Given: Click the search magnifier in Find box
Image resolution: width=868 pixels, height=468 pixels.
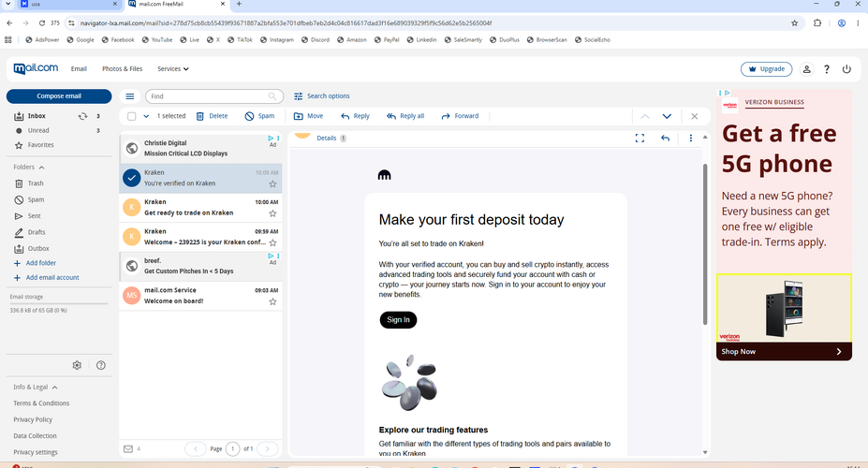Looking at the screenshot, I should tap(272, 96).
